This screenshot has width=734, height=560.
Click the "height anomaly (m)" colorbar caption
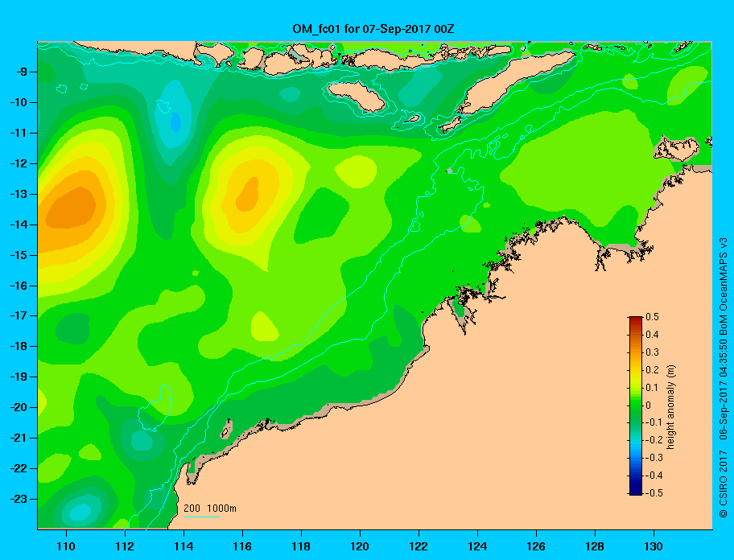(x=671, y=406)
